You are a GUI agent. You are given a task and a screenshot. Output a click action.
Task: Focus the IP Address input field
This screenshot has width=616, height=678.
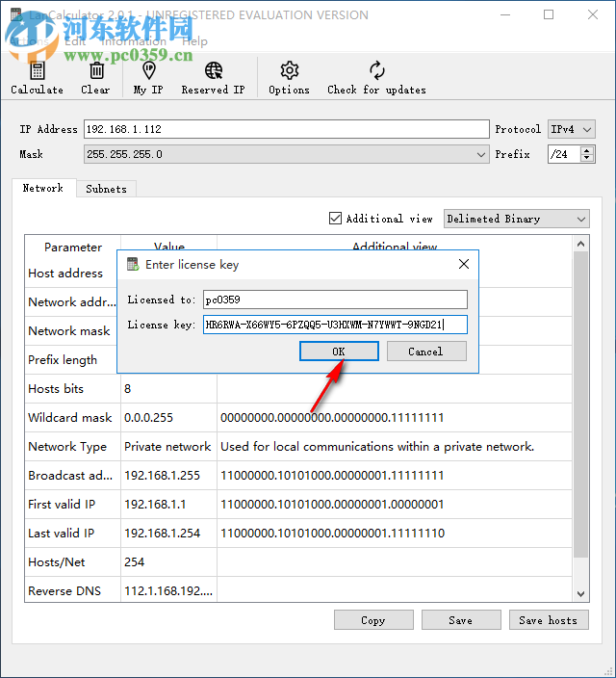pos(286,129)
